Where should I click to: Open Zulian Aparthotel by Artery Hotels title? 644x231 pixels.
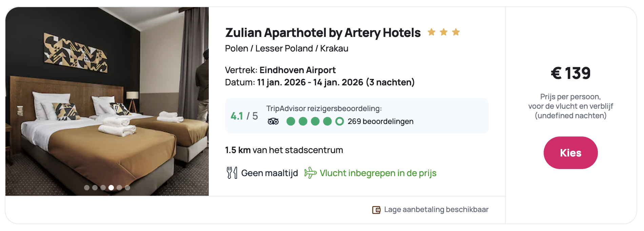point(323,33)
